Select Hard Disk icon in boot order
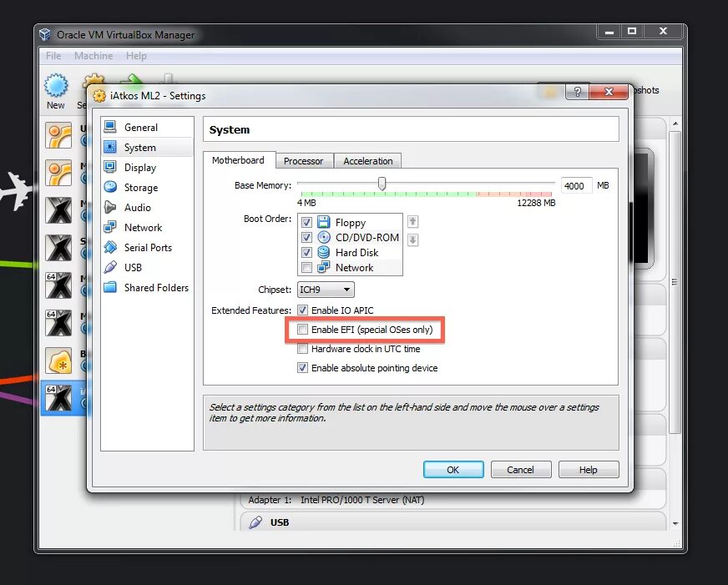Screen dimensions: 728x585 click(324, 252)
